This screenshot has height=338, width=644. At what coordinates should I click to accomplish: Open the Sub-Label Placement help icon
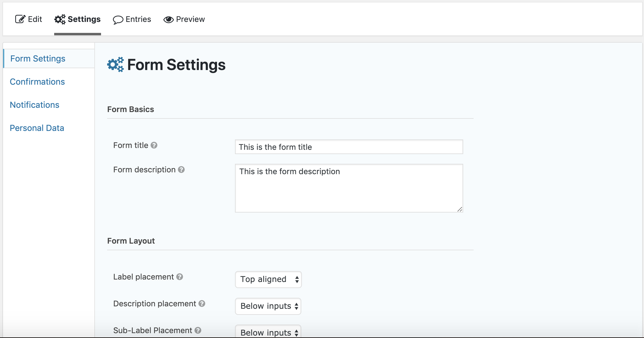[x=198, y=330]
